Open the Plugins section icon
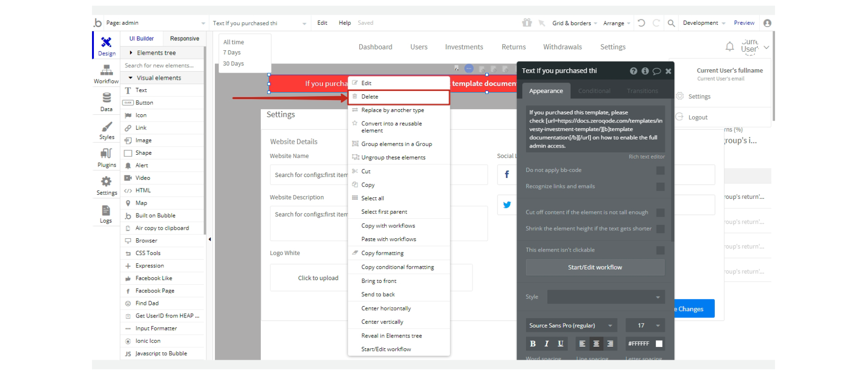Image resolution: width=868 pixels, height=374 pixels. [107, 158]
